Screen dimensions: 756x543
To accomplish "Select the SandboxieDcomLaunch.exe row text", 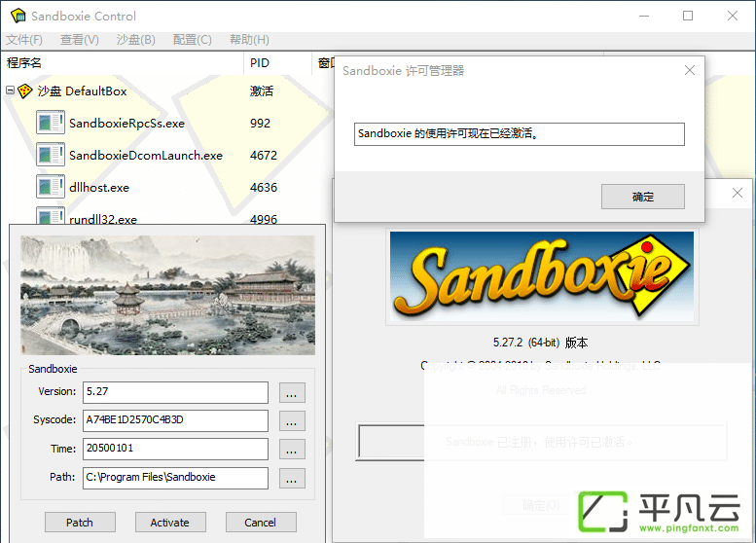I will (x=146, y=156).
